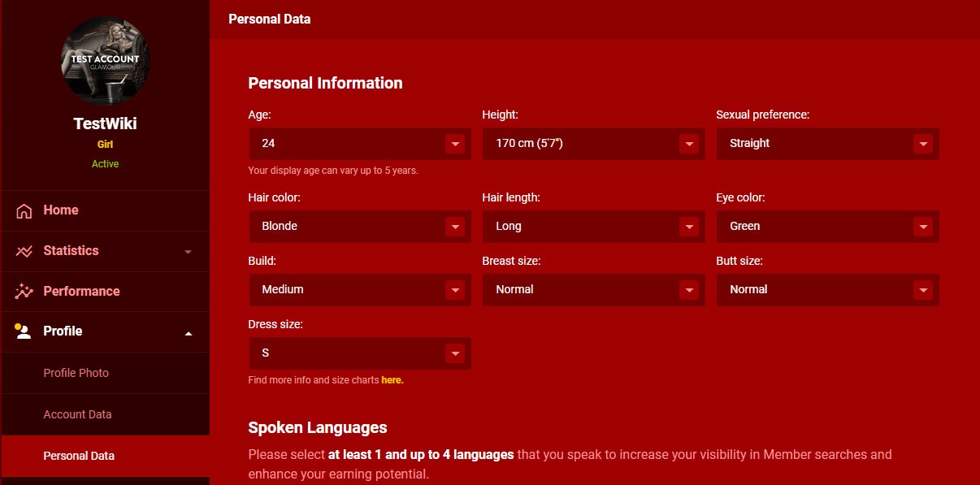Open the Age dropdown showing 24
Viewport: 980px width, 485px height.
(360, 144)
